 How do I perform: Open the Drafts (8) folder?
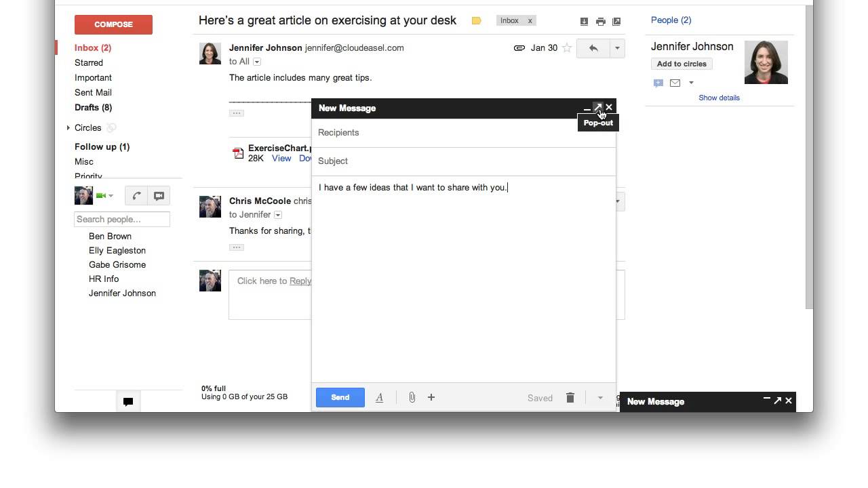pyautogui.click(x=93, y=107)
